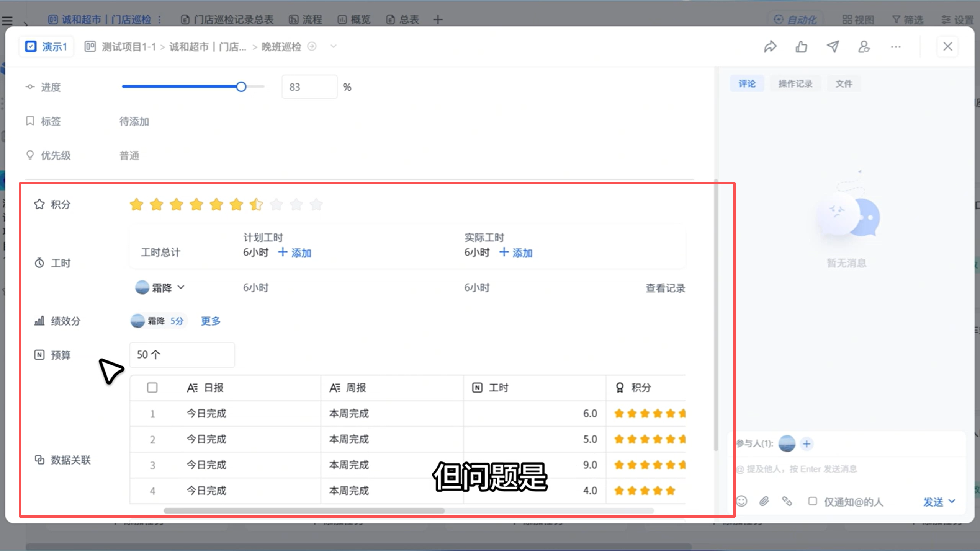Click the seventh half star in 积分 rating
Viewport: 980px width, 551px height.
256,205
